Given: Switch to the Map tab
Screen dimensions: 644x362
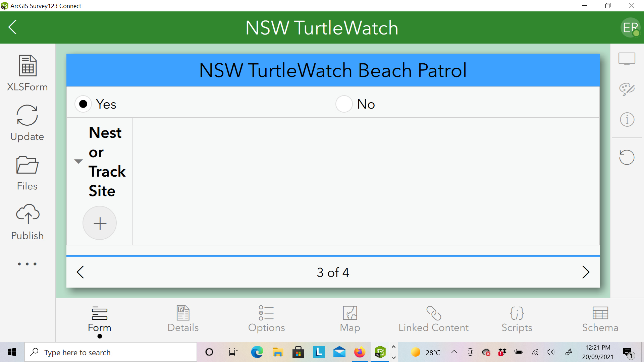Looking at the screenshot, I should coord(350,319).
